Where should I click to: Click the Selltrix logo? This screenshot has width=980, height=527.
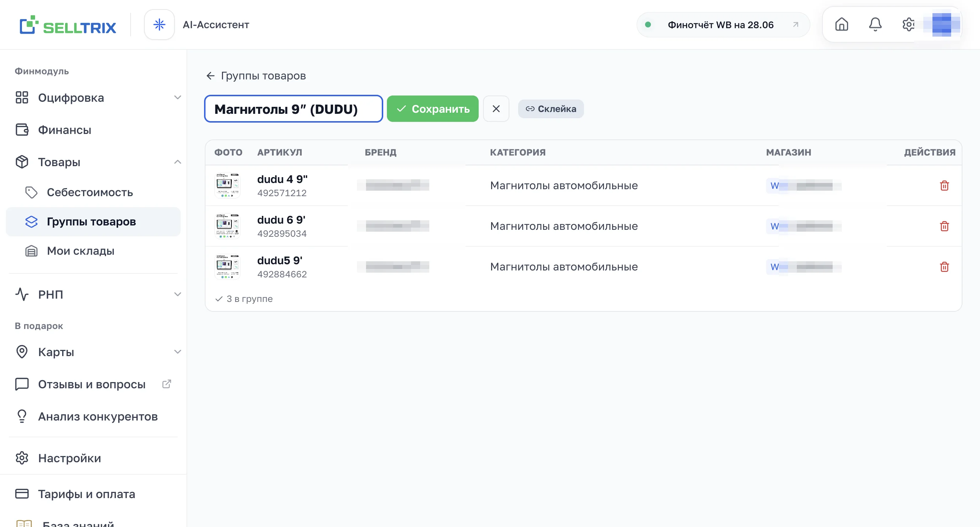[68, 25]
